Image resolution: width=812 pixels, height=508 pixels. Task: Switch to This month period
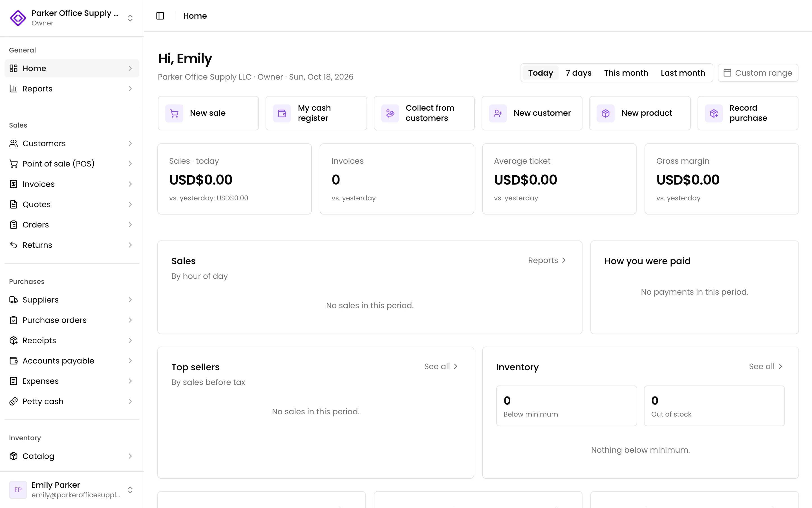(x=626, y=73)
